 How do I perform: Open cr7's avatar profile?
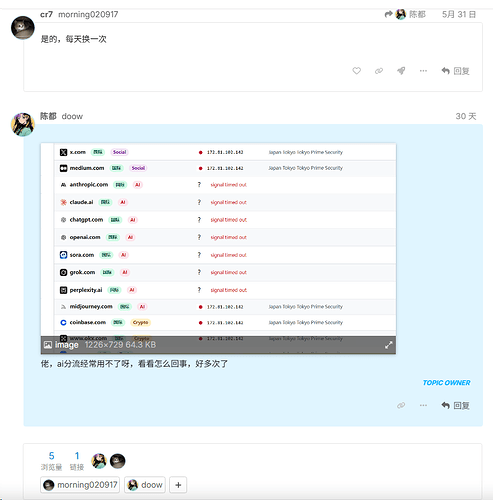click(23, 28)
